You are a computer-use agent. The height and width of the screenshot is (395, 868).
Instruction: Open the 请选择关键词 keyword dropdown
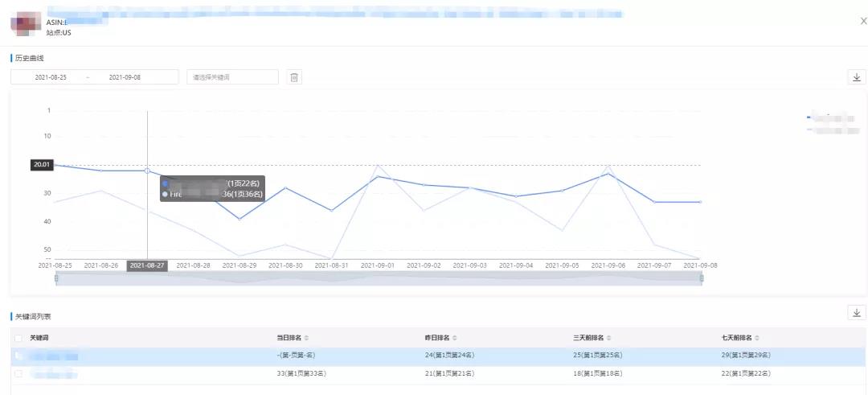click(232, 77)
